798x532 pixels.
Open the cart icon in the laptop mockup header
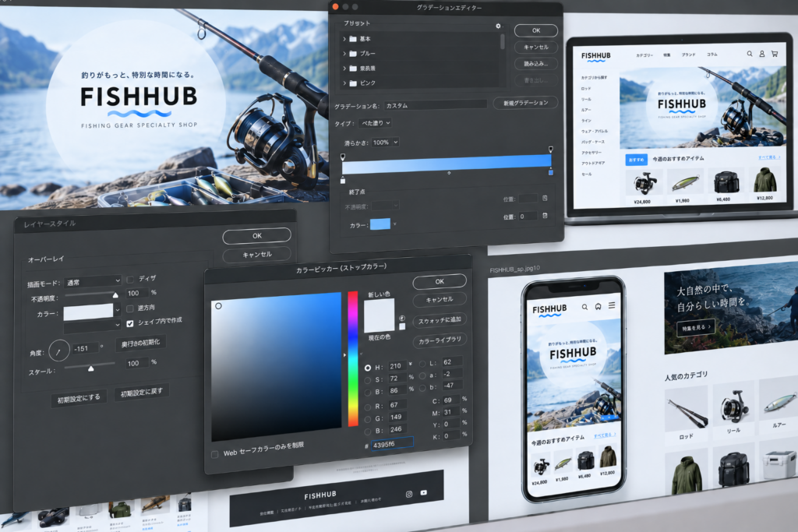775,54
